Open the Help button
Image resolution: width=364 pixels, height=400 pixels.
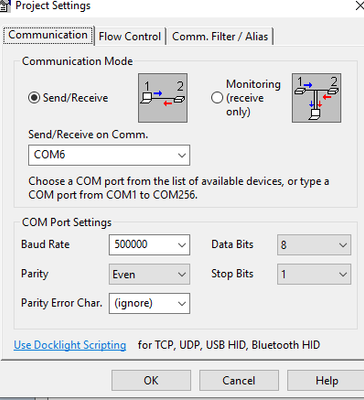point(326,380)
